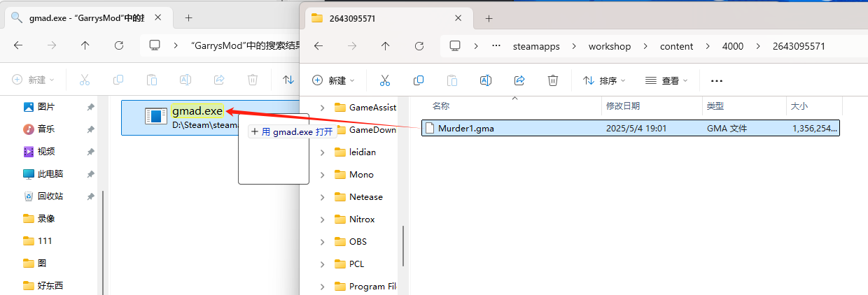Click the workshop breadcrumb in address bar
This screenshot has width=868, height=295.
pos(609,46)
